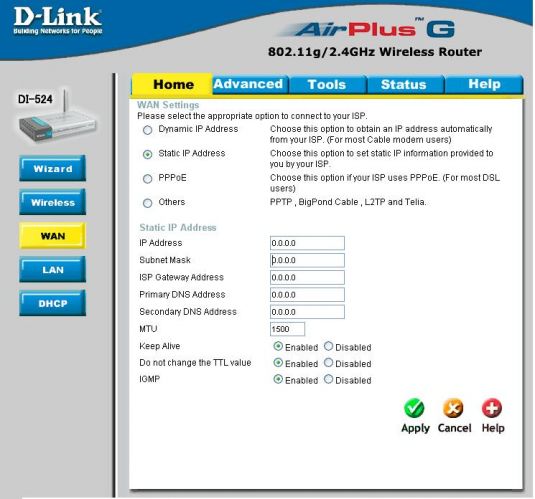The image size is (535, 499).
Task: Switch to the Tools tab
Action: 327,84
